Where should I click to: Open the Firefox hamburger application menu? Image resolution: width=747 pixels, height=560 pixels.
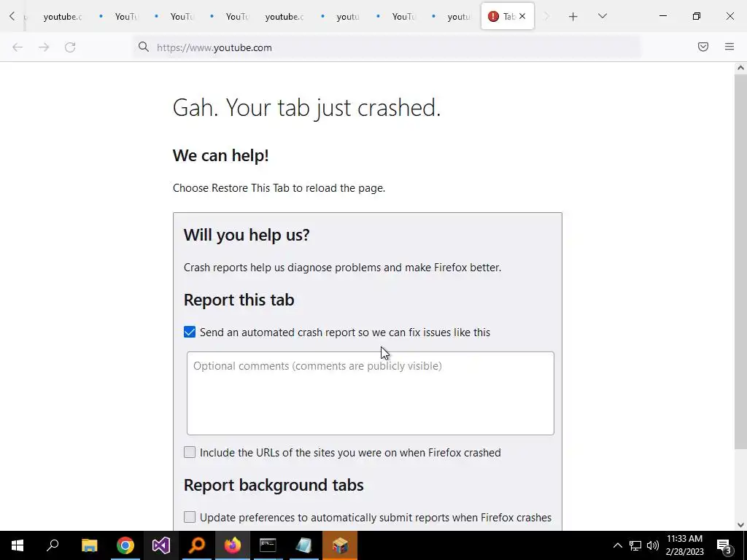pos(729,47)
